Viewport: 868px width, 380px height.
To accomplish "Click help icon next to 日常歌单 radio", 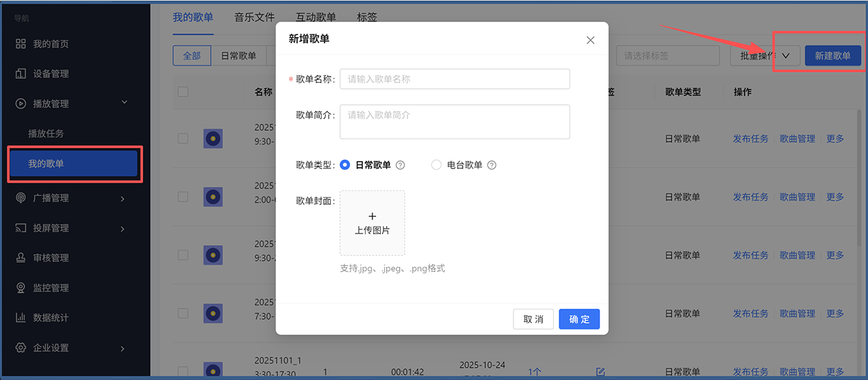I will click(400, 165).
